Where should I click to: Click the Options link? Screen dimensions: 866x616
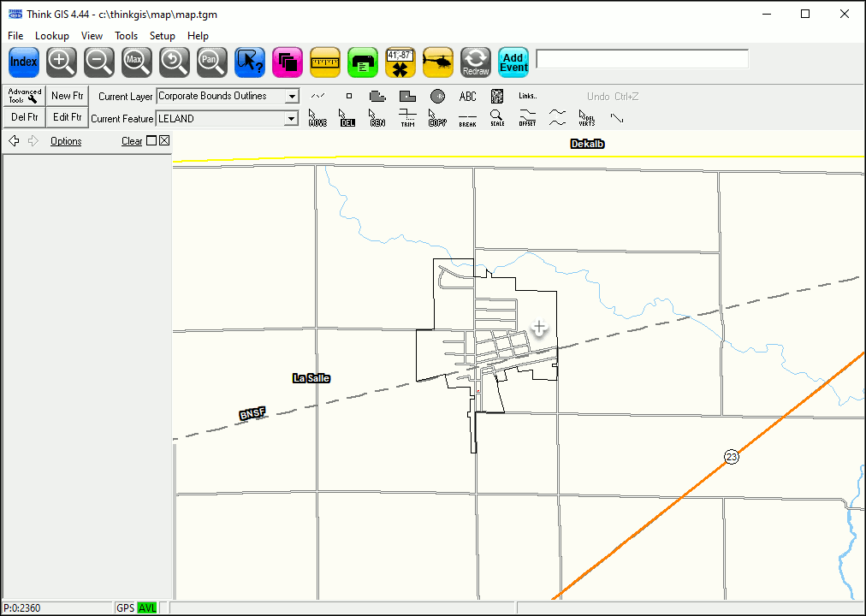coord(66,141)
